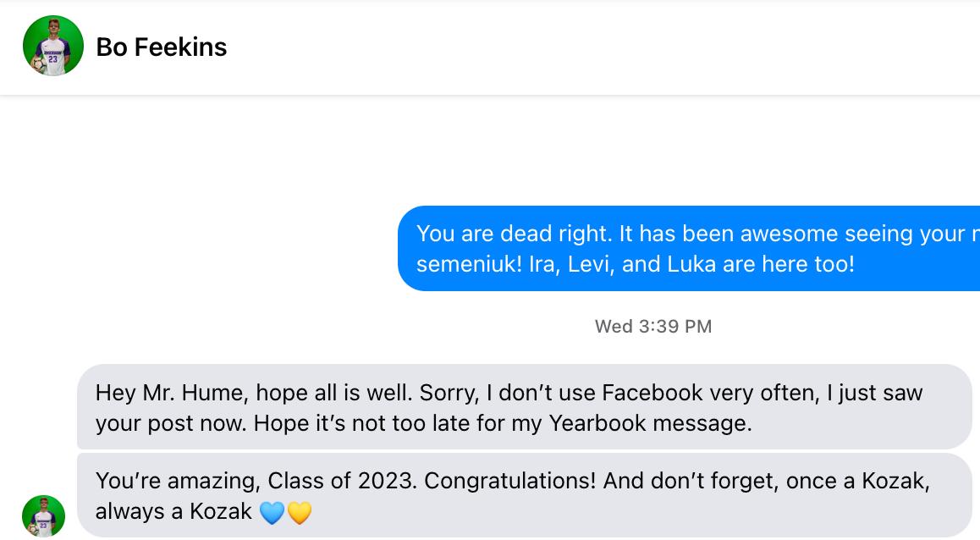Image resolution: width=980 pixels, height=540 pixels.
Task: Click the word "Facebook" in the message
Action: [x=652, y=393]
